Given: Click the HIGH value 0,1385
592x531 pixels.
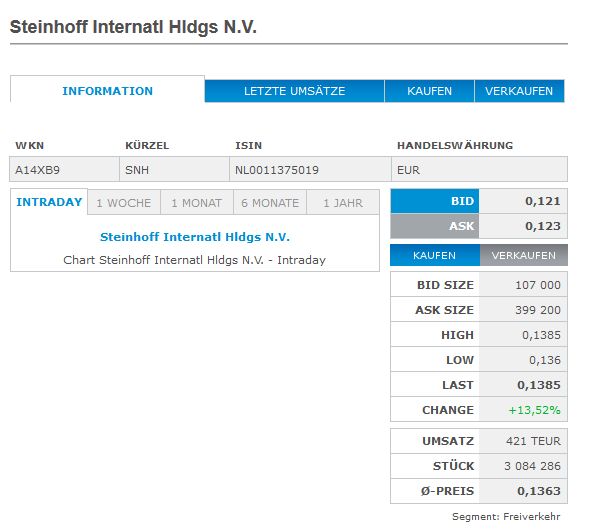Looking at the screenshot, I should coord(541,335).
